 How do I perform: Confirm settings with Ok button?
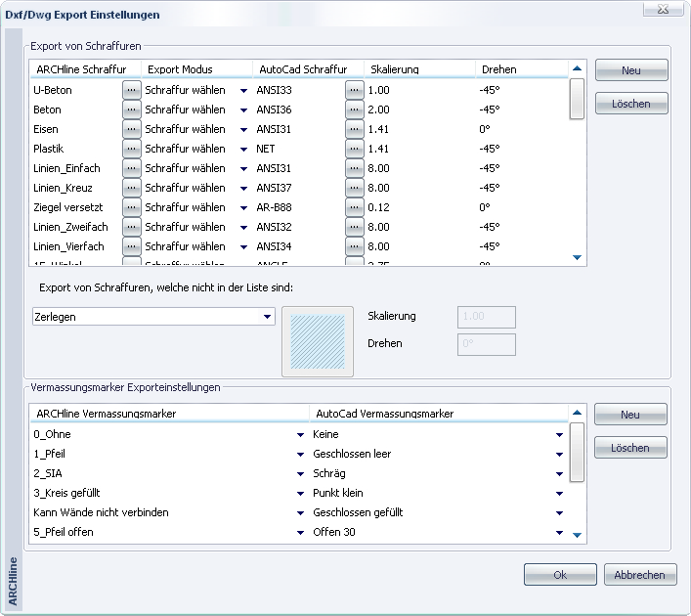tap(560, 575)
